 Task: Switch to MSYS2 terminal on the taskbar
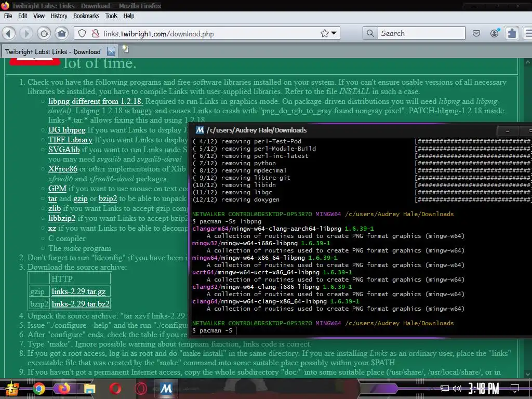click(166, 388)
